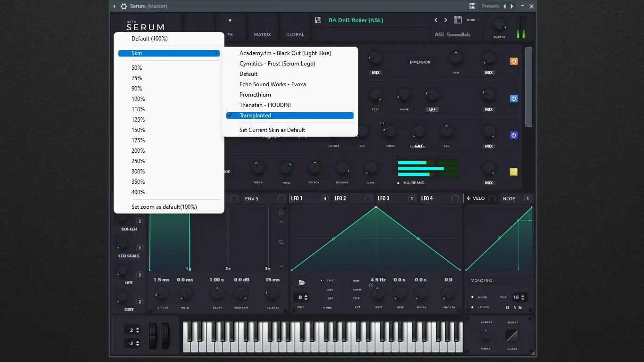The image size is (644, 362).
Task: Open the FL wrapper preset grid icon
Action: tap(472, 6)
